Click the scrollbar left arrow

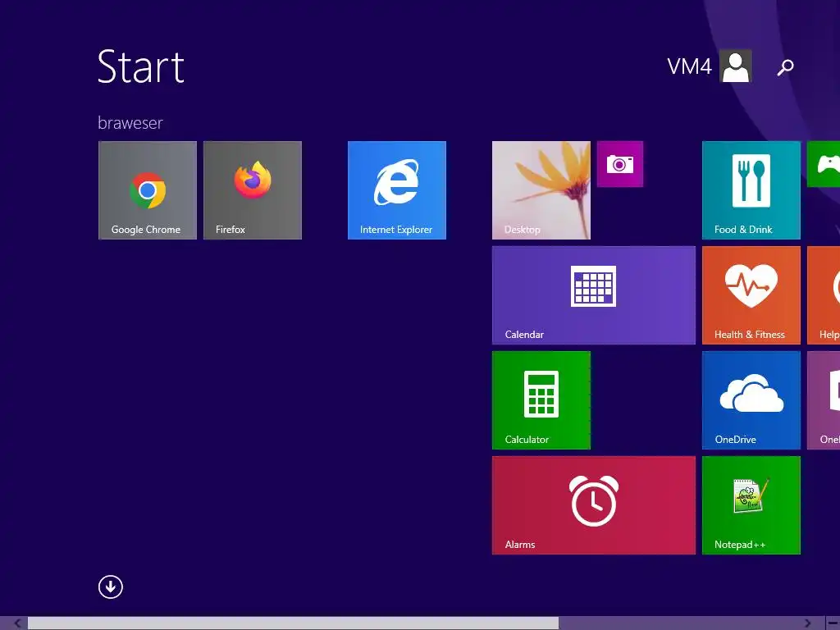(x=17, y=623)
